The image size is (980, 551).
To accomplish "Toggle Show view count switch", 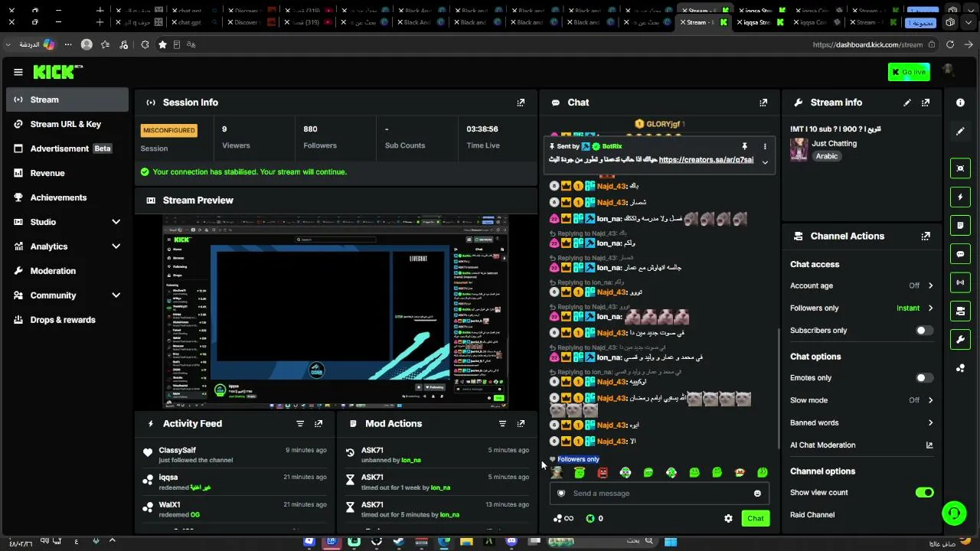I will (924, 493).
